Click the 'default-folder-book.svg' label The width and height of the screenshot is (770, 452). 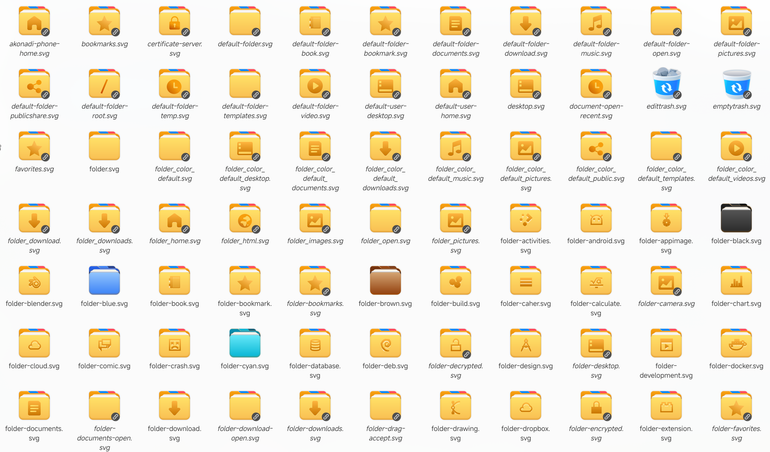click(x=315, y=49)
